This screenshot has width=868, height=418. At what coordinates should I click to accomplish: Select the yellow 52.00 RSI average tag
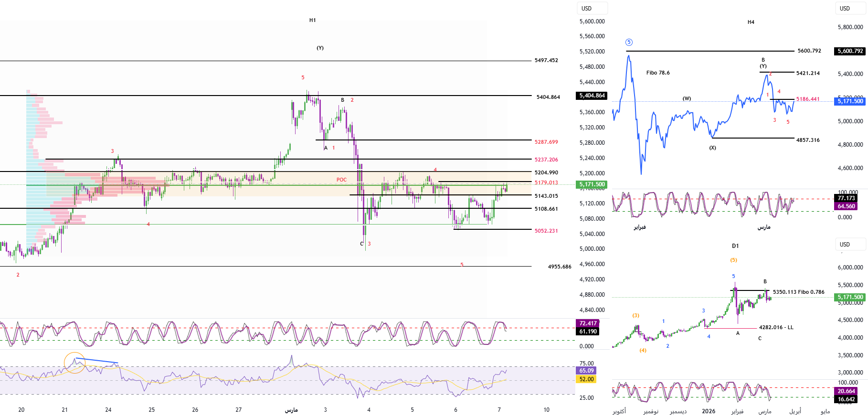[x=586, y=379]
